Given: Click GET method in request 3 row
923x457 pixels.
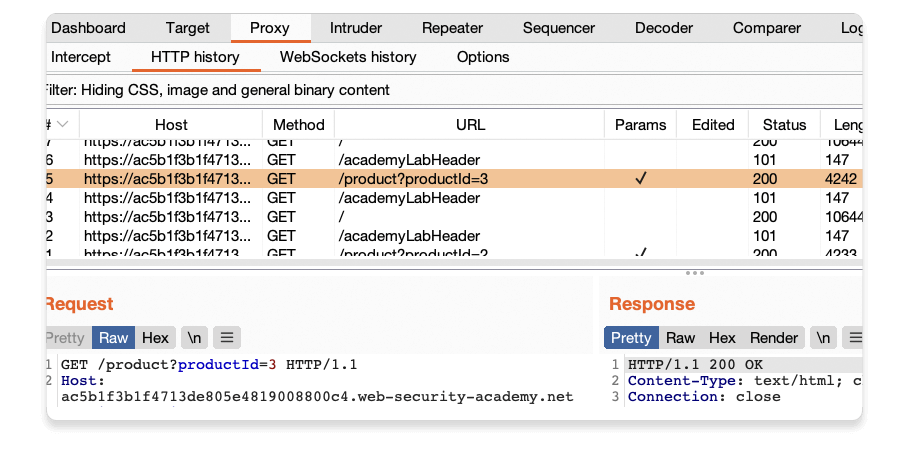Looking at the screenshot, I should (281, 217).
